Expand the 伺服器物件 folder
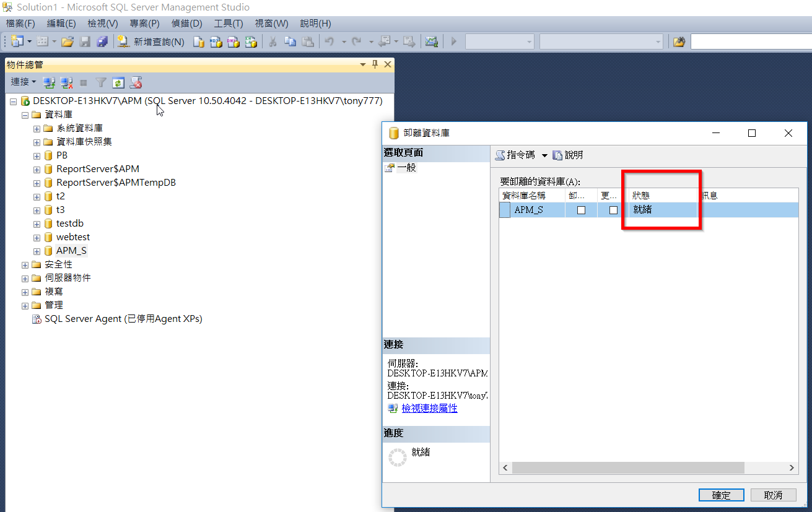 pyautogui.click(x=25, y=279)
